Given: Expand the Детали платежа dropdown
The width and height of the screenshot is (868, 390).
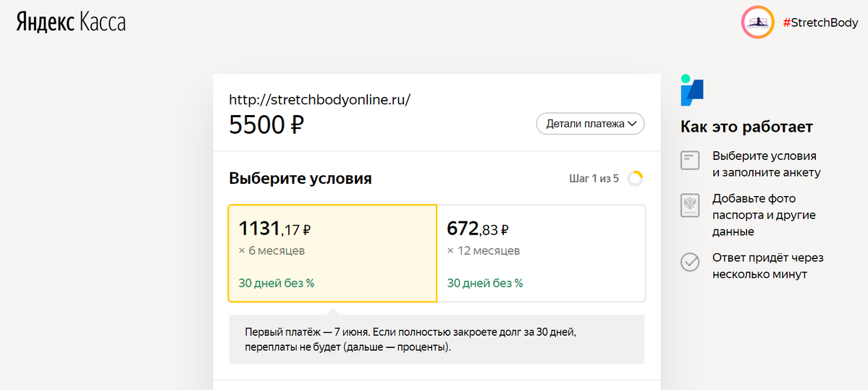Looking at the screenshot, I should click(x=590, y=124).
